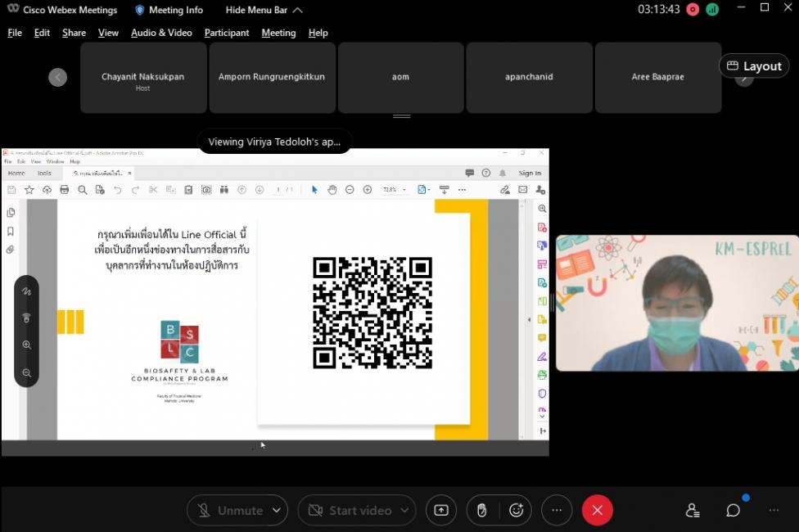Image resolution: width=799 pixels, height=532 pixels.
Task: Open the Share menu
Action: coord(74,33)
